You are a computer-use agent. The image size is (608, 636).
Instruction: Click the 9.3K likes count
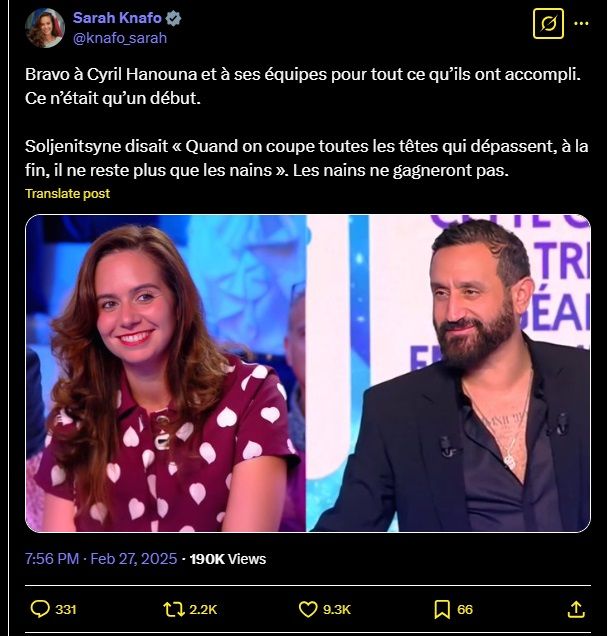(337, 609)
